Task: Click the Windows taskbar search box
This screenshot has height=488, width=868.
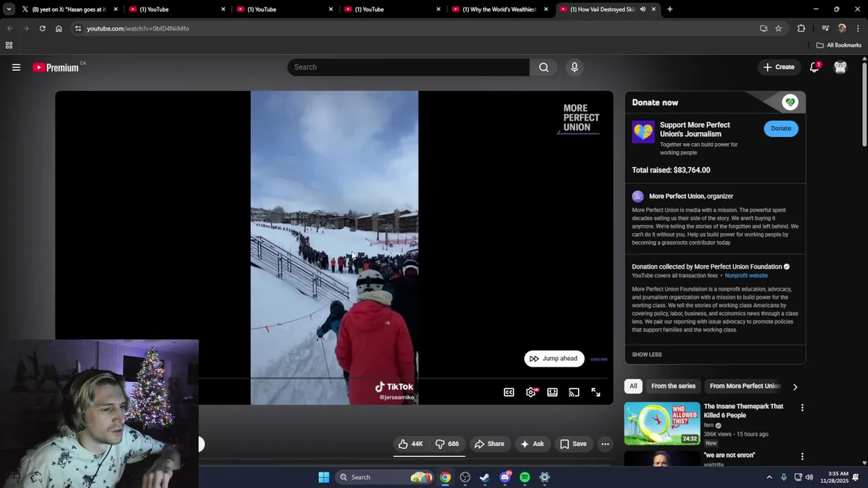Action: [x=385, y=477]
